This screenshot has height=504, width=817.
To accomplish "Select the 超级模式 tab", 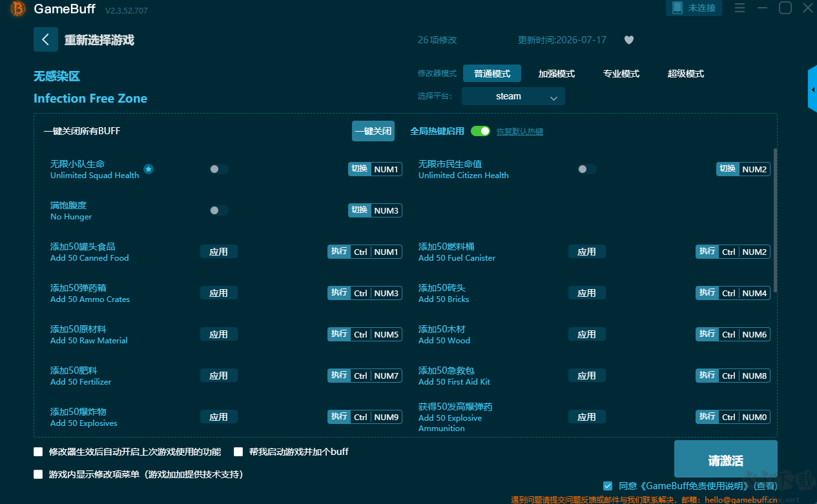I will click(x=686, y=74).
